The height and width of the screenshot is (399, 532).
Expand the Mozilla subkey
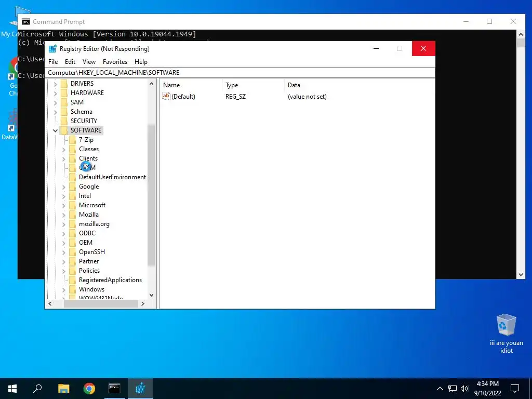pos(64,215)
